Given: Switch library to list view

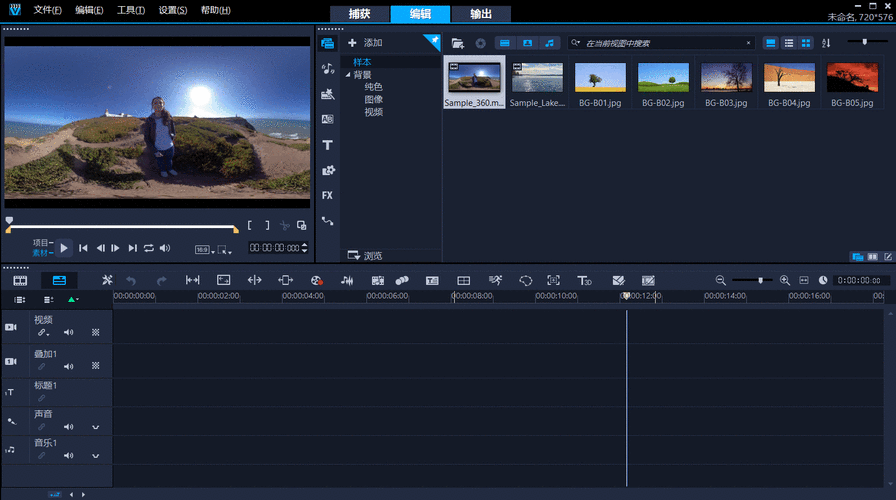Looking at the screenshot, I should click(789, 43).
